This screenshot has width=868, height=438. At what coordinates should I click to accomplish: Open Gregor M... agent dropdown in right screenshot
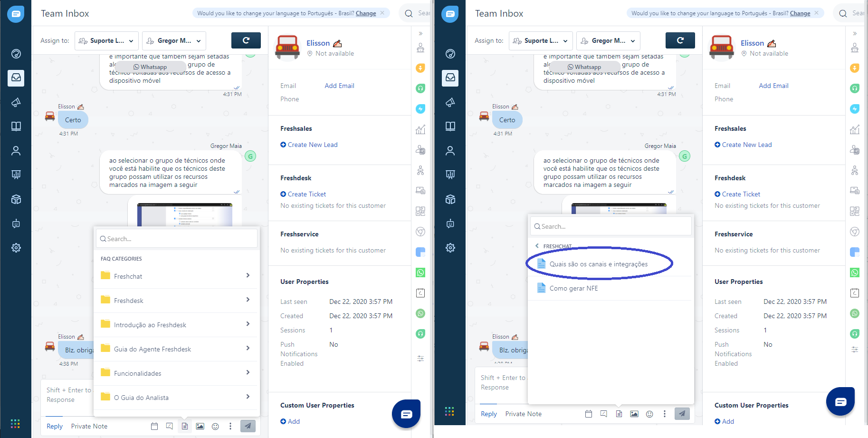pyautogui.click(x=608, y=41)
